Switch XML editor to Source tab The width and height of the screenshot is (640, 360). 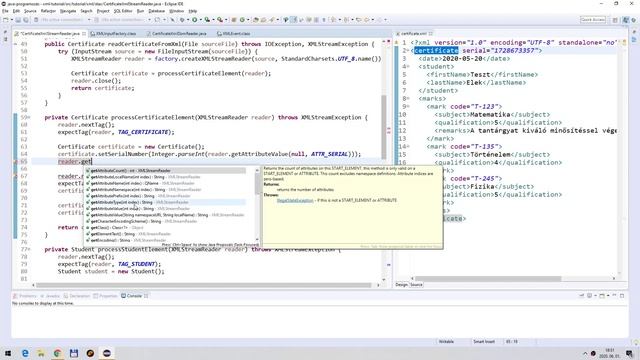coord(416,284)
